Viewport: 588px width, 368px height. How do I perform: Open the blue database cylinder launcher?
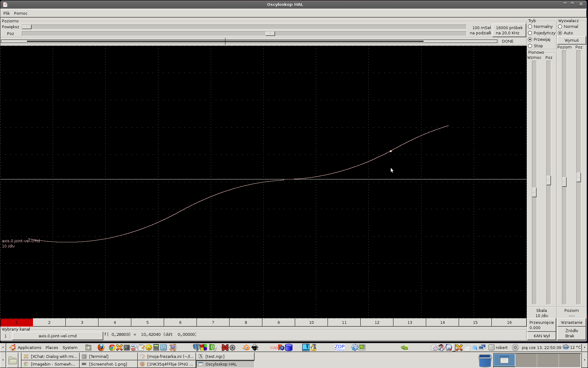[289, 347]
